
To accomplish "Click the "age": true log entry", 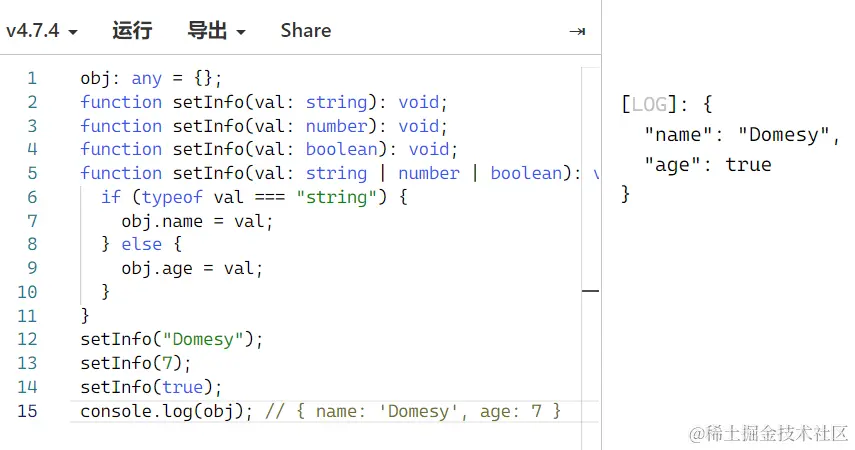I will pos(708,165).
